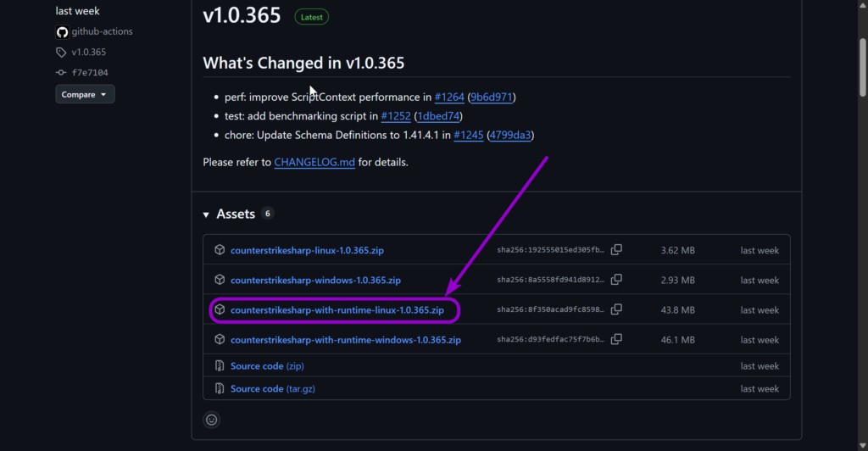The height and width of the screenshot is (451, 868).
Task: Copy sha256 of counterstrikesharp-linux zip
Action: (x=616, y=249)
